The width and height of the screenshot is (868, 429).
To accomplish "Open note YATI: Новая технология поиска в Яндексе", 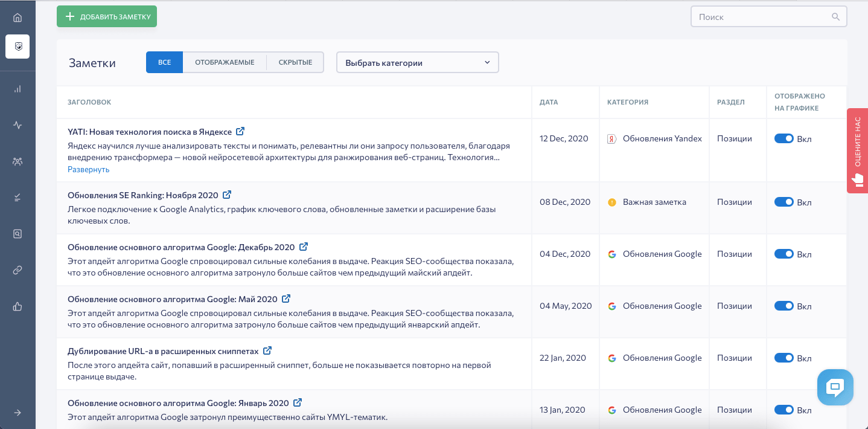I will click(150, 132).
